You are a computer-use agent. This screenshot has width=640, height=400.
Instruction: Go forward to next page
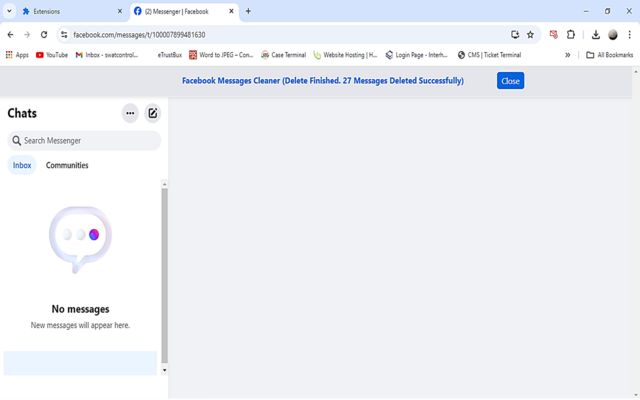(x=27, y=35)
